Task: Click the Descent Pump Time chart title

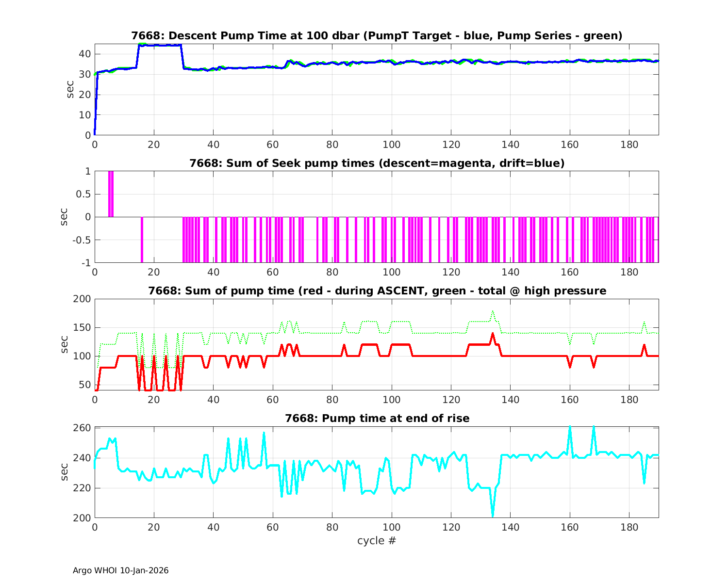Action: coord(377,36)
